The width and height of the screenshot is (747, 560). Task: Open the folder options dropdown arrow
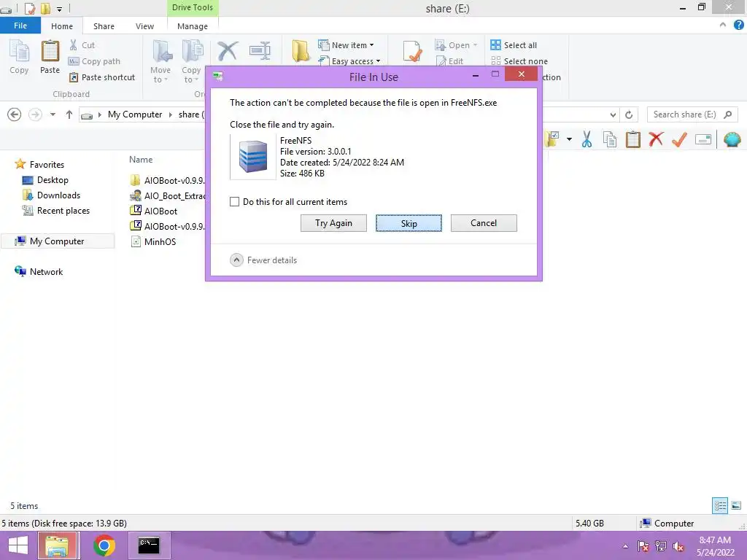click(x=569, y=139)
